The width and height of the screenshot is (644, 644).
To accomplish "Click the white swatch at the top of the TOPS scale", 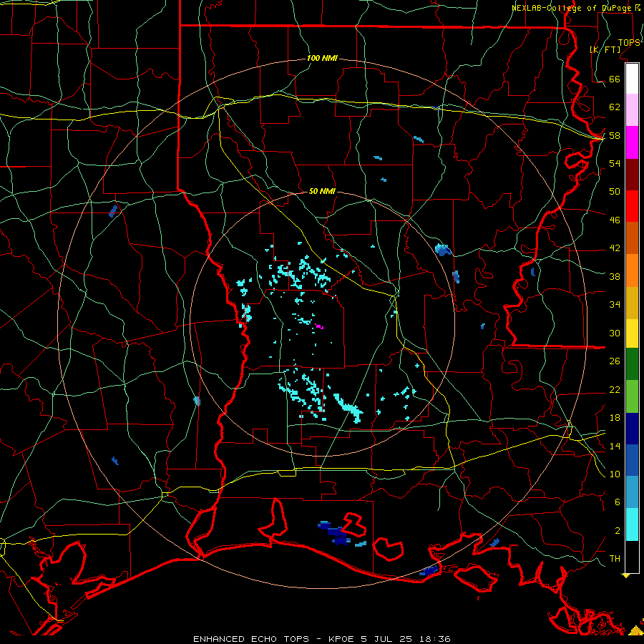I will 632,79.
